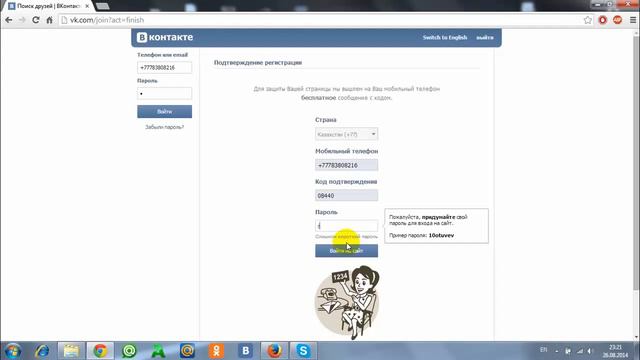The image size is (640, 360).
Task: Open the green Mail.ru Agent taskbar icon
Action: click(129, 351)
